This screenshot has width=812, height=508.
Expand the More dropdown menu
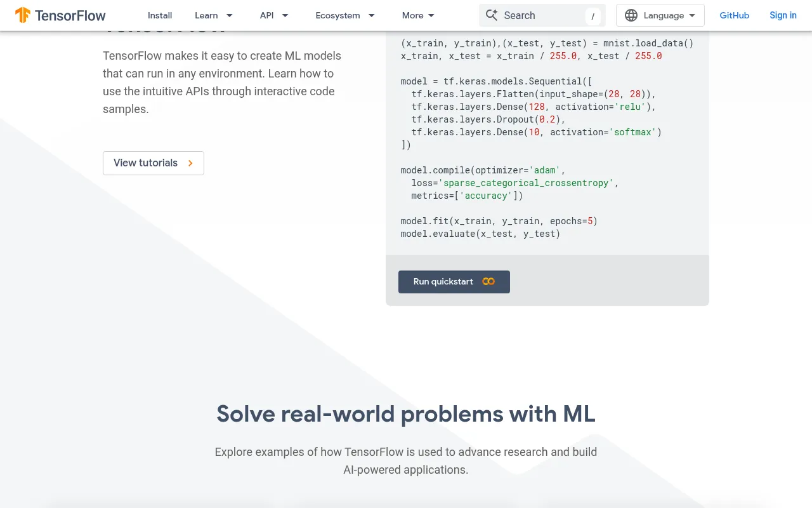pyautogui.click(x=418, y=15)
